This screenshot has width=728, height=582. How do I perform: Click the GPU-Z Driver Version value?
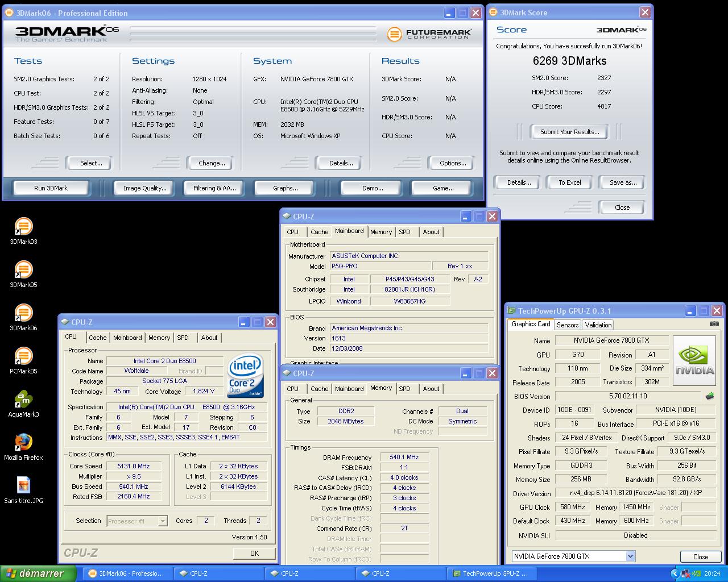[635, 493]
